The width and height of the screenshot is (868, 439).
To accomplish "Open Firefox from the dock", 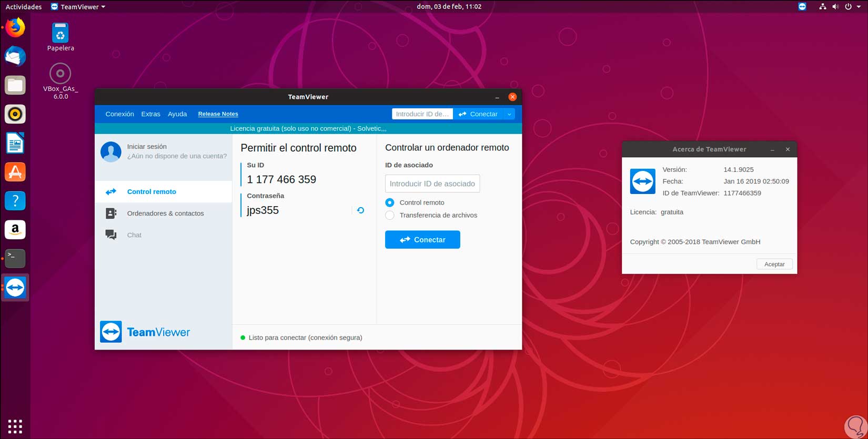I will [x=15, y=27].
